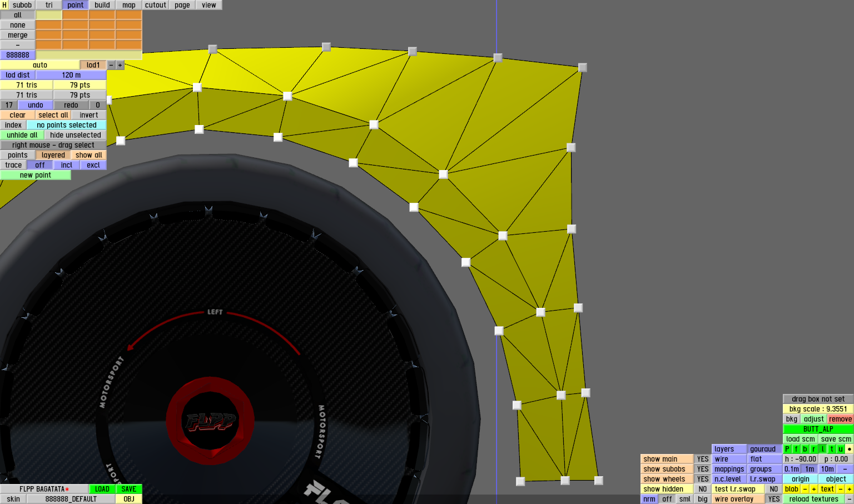Click the green new point button
The width and height of the screenshot is (854, 504).
36,175
